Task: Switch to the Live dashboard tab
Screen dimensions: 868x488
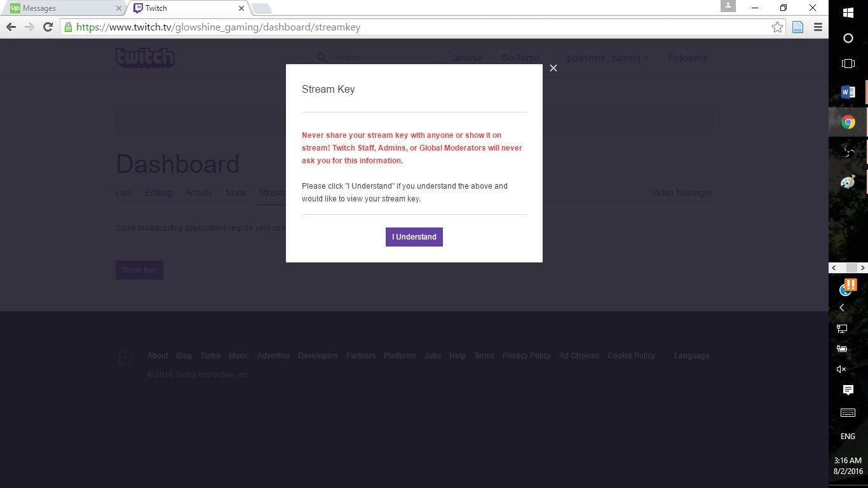Action: [124, 193]
